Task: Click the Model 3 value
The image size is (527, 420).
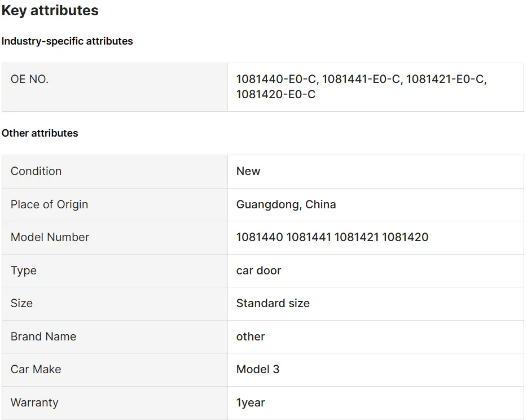Action: [258, 369]
